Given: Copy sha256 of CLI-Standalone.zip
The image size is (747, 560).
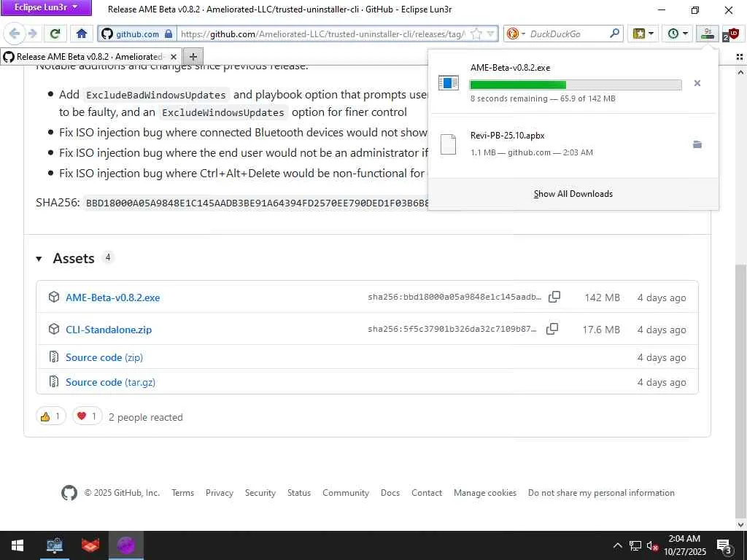Looking at the screenshot, I should tap(551, 329).
